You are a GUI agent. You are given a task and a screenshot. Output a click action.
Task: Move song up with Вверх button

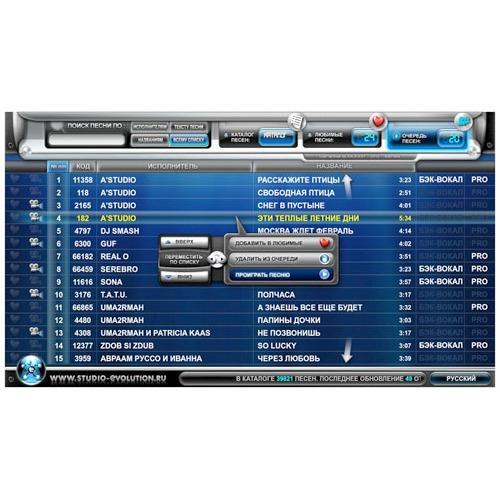(x=185, y=242)
